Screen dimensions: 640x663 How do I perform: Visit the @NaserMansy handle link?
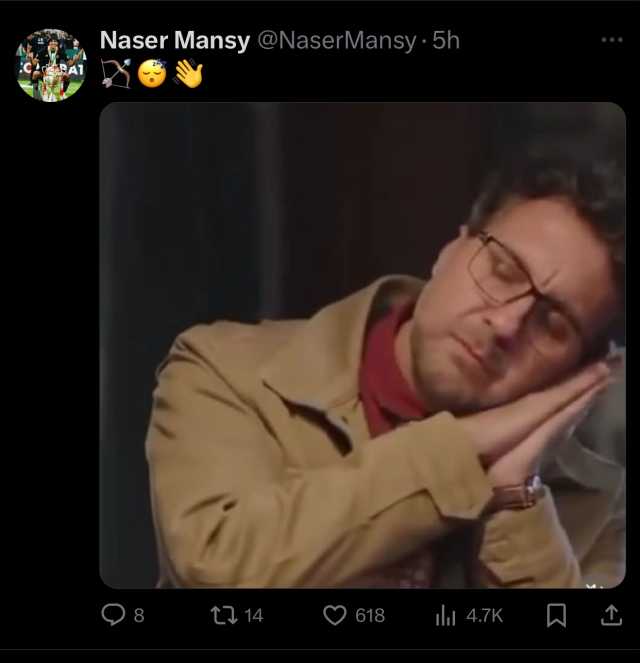tap(337, 41)
